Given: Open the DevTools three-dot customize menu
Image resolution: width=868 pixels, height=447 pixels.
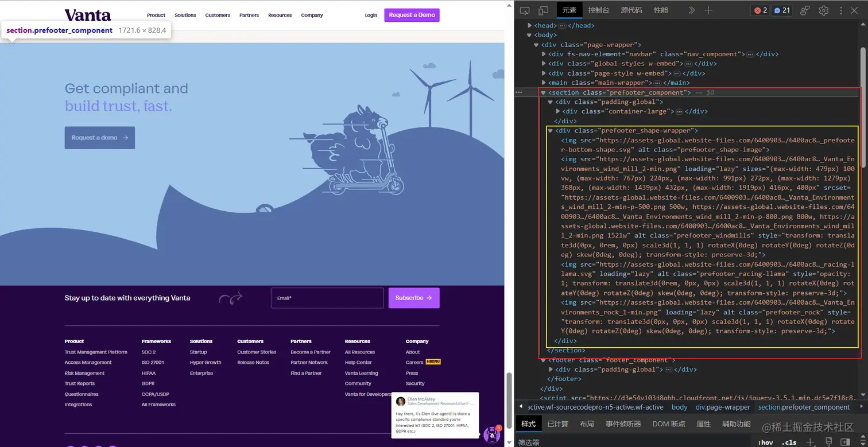Looking at the screenshot, I should tap(842, 10).
